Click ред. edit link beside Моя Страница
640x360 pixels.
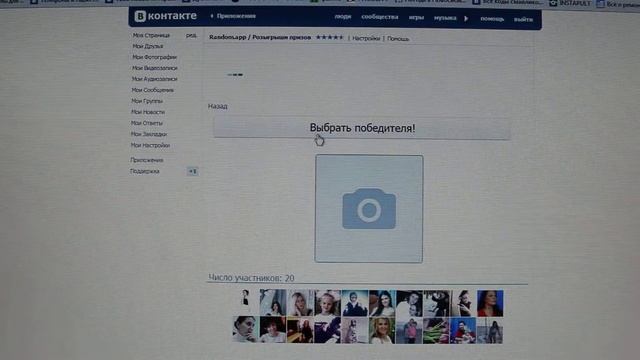191,36
